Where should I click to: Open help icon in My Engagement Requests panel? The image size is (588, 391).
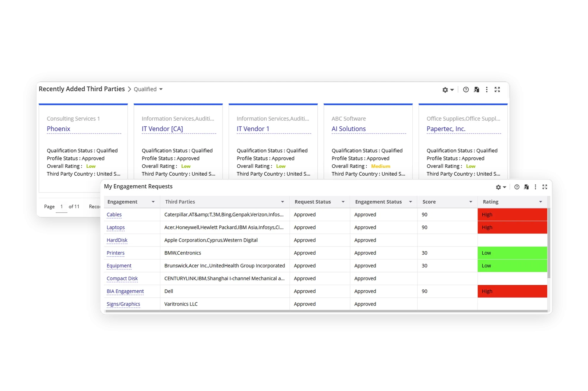pyautogui.click(x=517, y=187)
